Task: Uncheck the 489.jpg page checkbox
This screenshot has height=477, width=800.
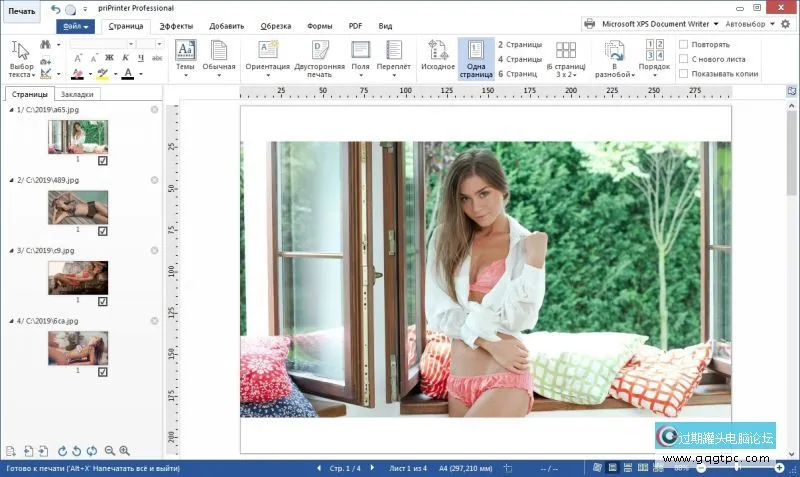Action: point(103,231)
